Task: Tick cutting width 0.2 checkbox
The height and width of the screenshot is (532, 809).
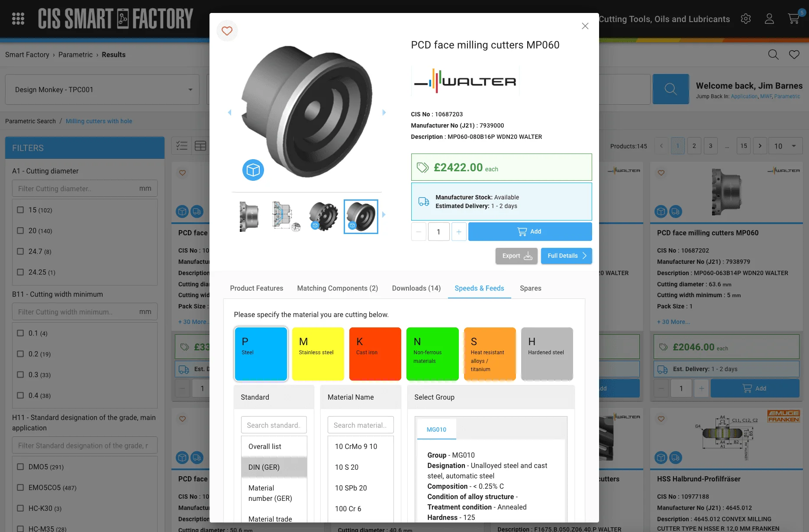Action: (x=20, y=354)
